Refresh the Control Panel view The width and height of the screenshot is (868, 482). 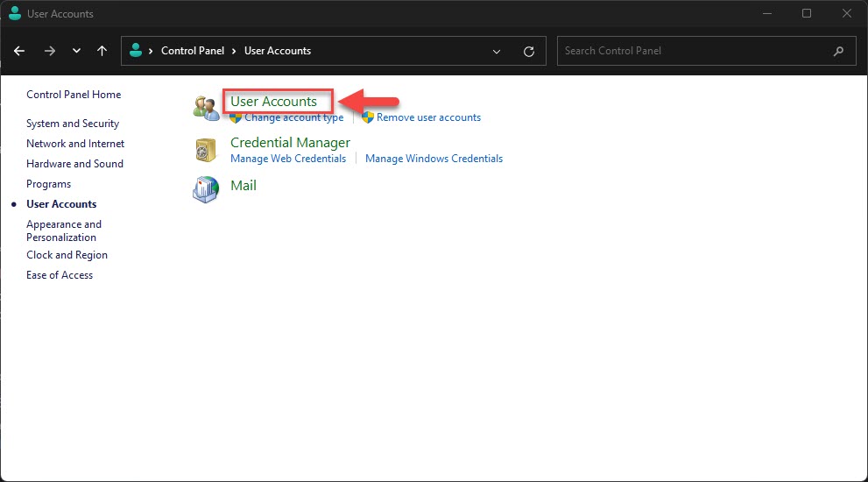[529, 51]
